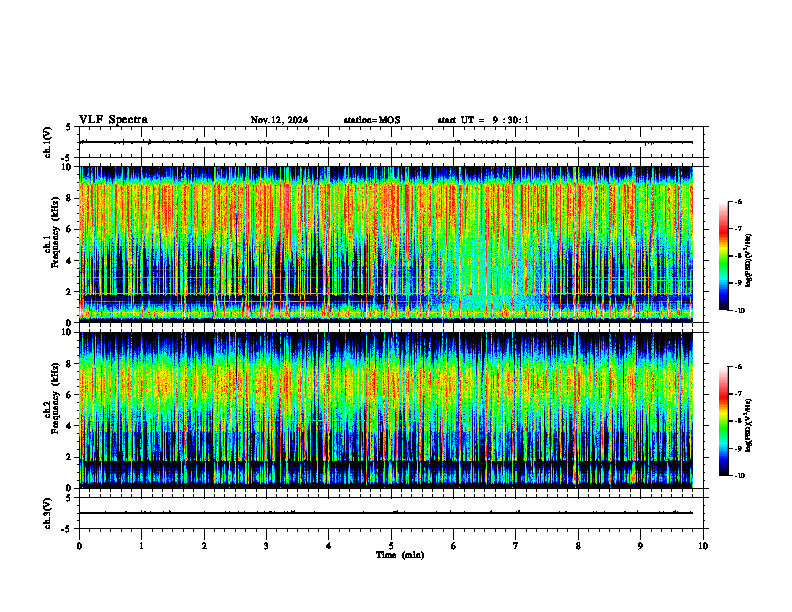Click the ch.2 spectrogram color scale bar
The height and width of the screenshot is (612, 792).
(724, 421)
